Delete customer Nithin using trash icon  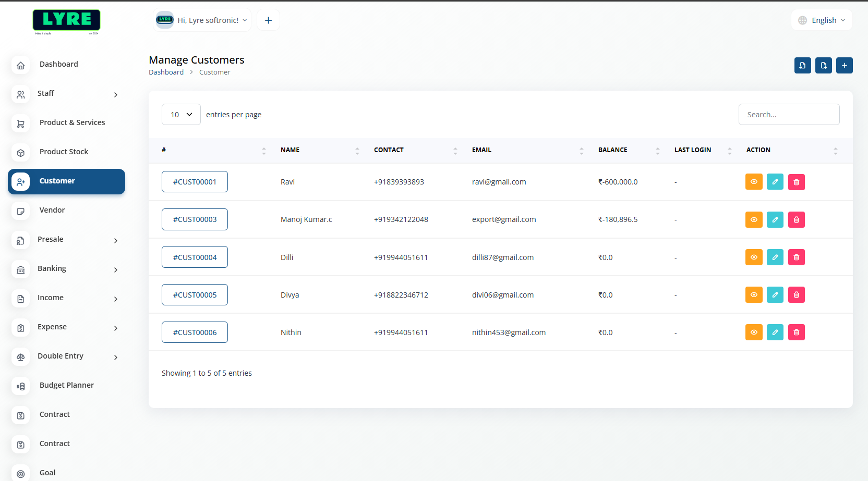796,332
